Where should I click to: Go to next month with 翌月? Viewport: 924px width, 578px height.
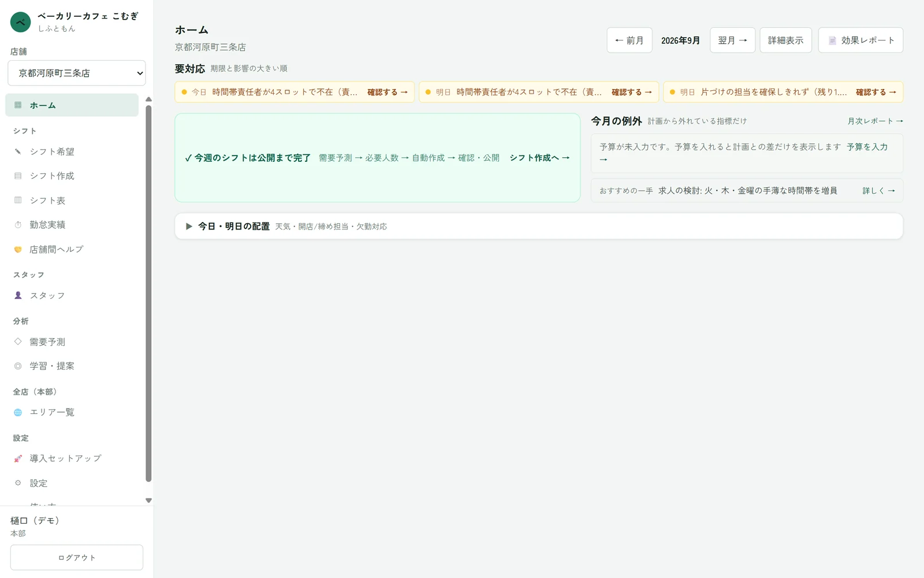pyautogui.click(x=732, y=40)
